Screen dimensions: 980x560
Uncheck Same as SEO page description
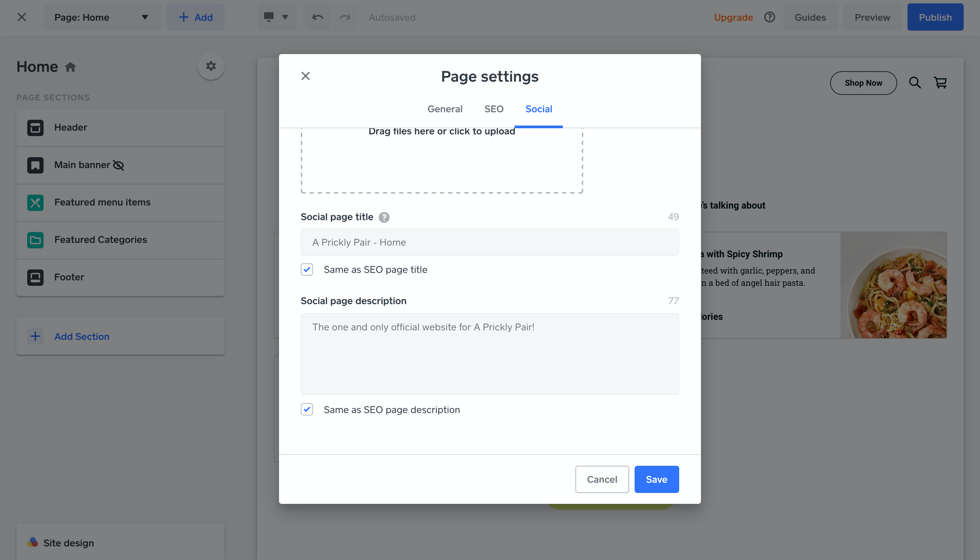pos(307,410)
